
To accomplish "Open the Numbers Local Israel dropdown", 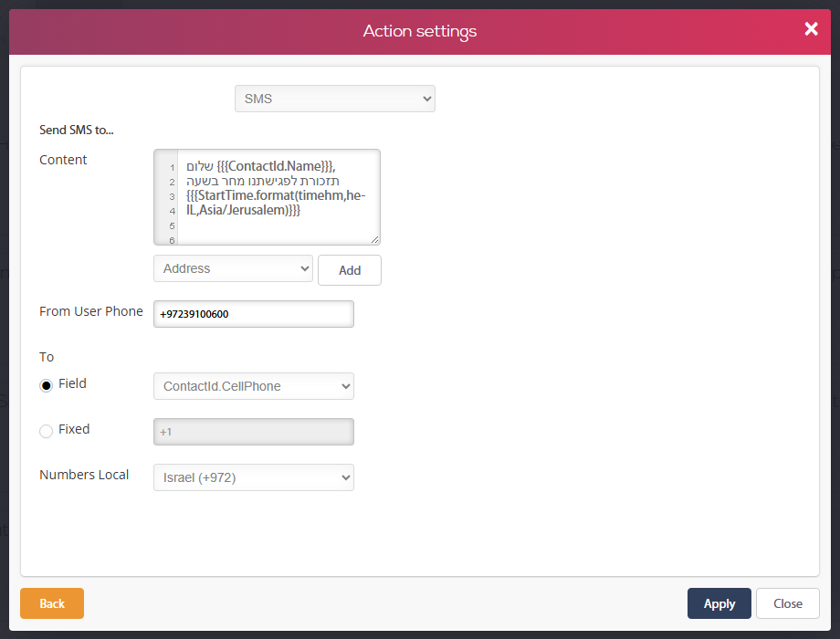I will (x=254, y=477).
